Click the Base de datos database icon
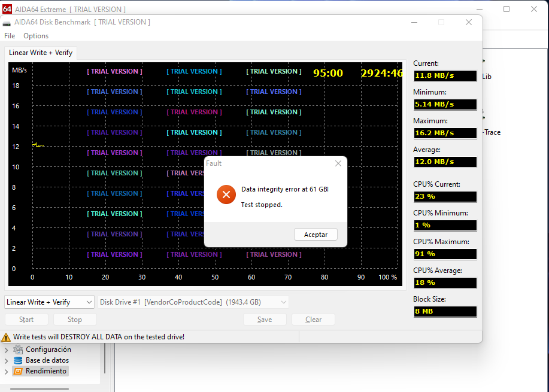549x392 pixels. (18, 360)
